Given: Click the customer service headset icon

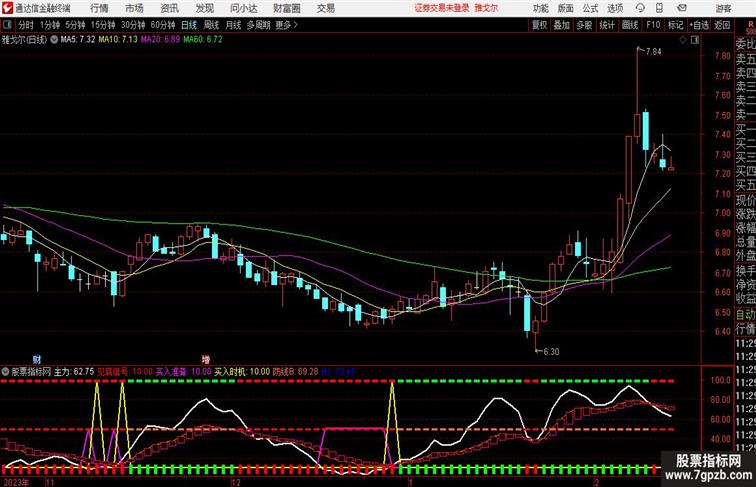Looking at the screenshot, I should click(x=640, y=8).
